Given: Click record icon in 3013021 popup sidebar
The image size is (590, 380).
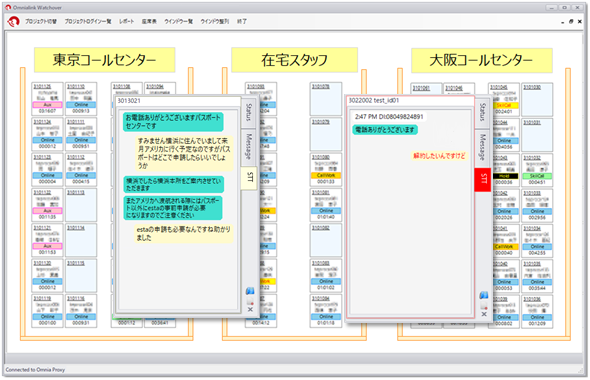Looking at the screenshot, I should coord(250,301).
